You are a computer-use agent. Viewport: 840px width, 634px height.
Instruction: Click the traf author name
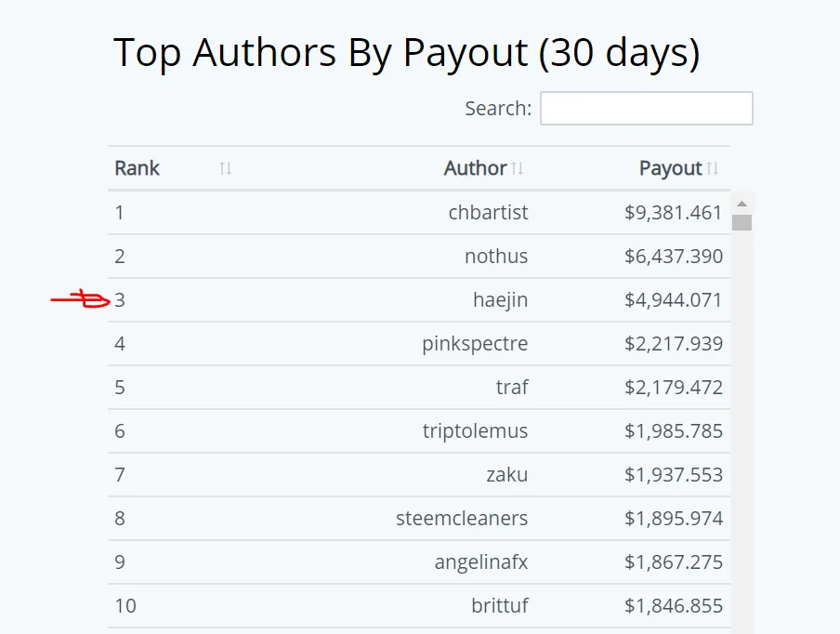pyautogui.click(x=512, y=388)
